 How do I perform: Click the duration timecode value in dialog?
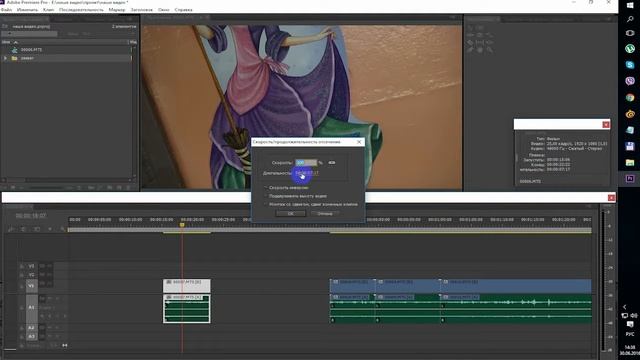[307, 173]
